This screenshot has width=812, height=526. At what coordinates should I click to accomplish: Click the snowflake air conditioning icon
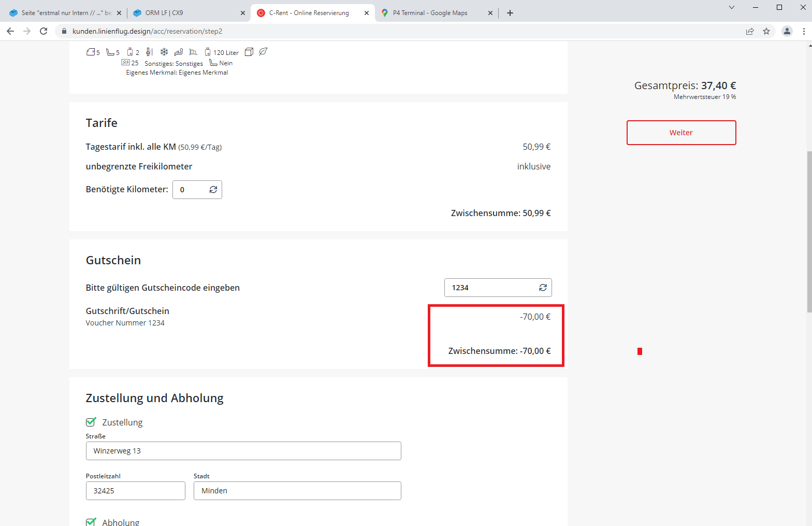(x=164, y=52)
